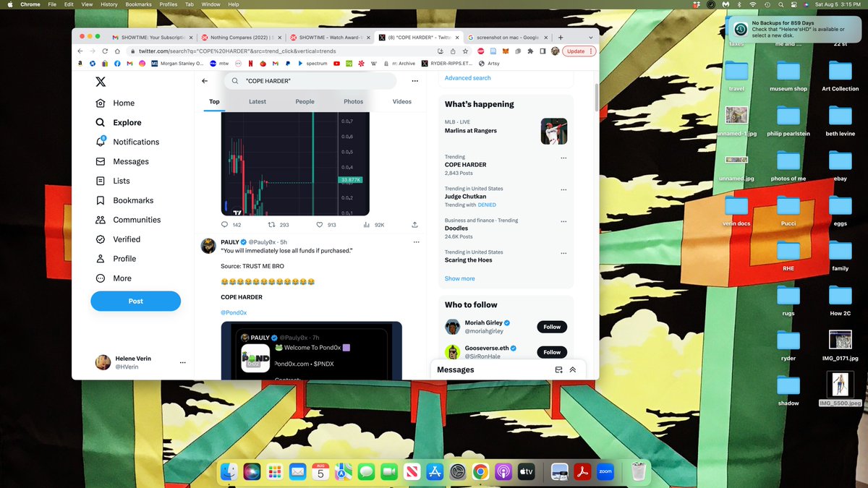The width and height of the screenshot is (868, 488).
Task: Open options for Doodles trend
Action: coord(563,221)
